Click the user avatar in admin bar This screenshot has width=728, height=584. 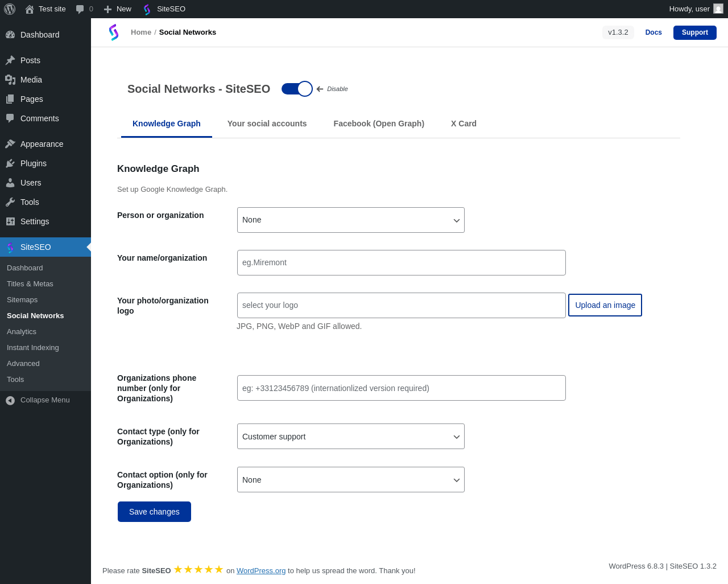click(718, 9)
